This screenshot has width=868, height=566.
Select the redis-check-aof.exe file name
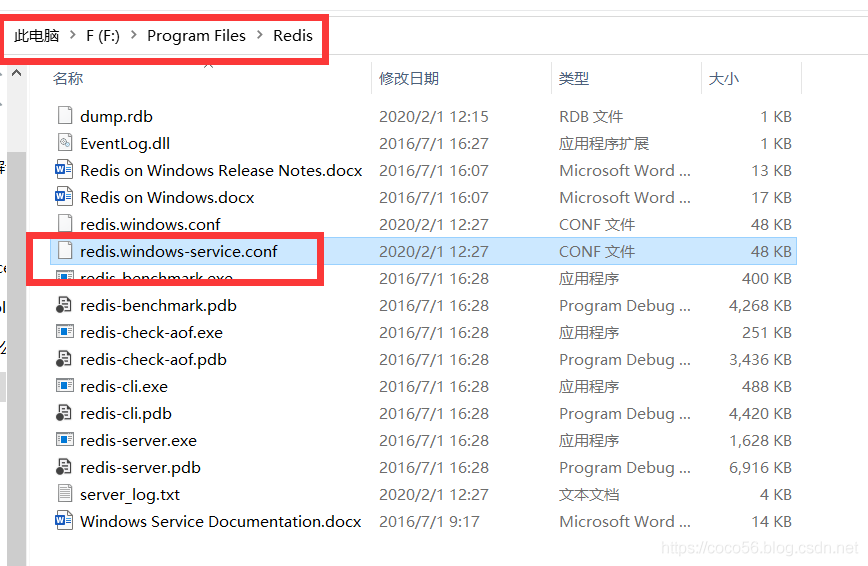152,332
